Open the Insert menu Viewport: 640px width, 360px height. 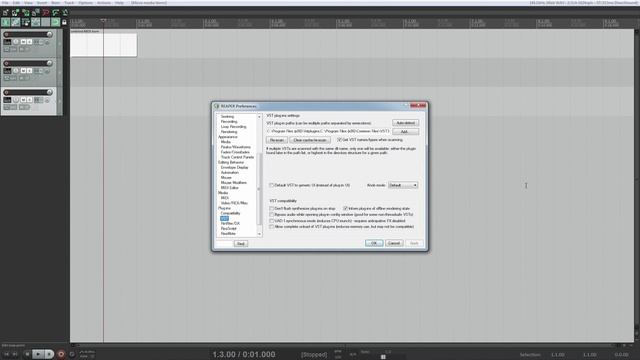click(42, 3)
